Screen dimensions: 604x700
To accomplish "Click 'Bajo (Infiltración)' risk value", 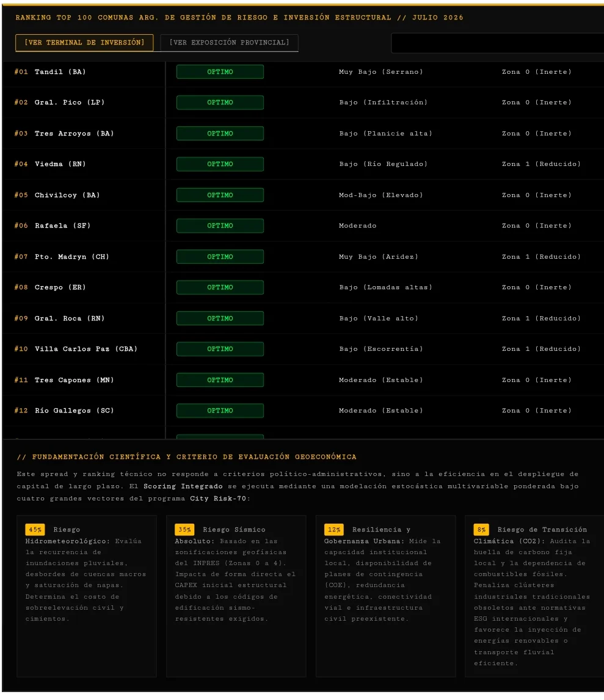I will click(x=384, y=103).
